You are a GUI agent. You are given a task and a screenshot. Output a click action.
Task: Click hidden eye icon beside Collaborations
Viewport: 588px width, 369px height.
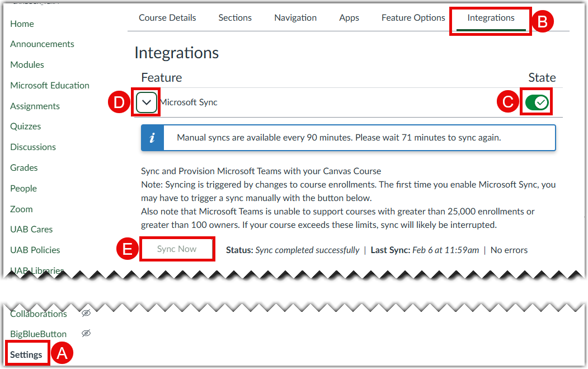86,313
